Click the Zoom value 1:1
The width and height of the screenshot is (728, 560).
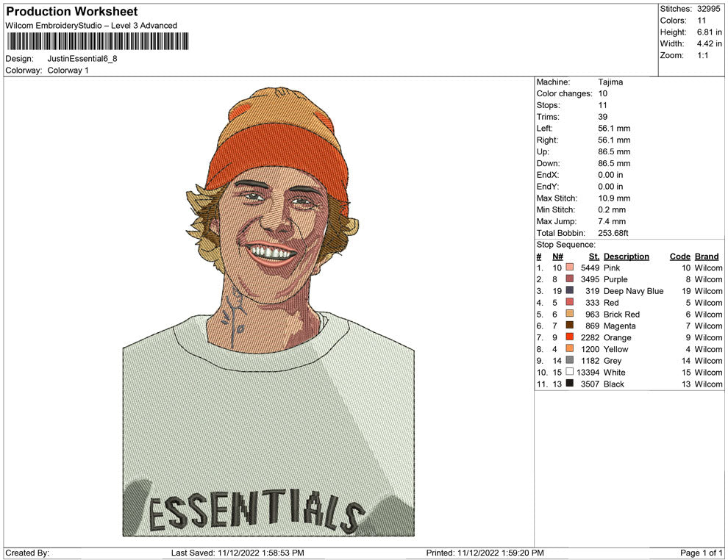click(x=702, y=55)
